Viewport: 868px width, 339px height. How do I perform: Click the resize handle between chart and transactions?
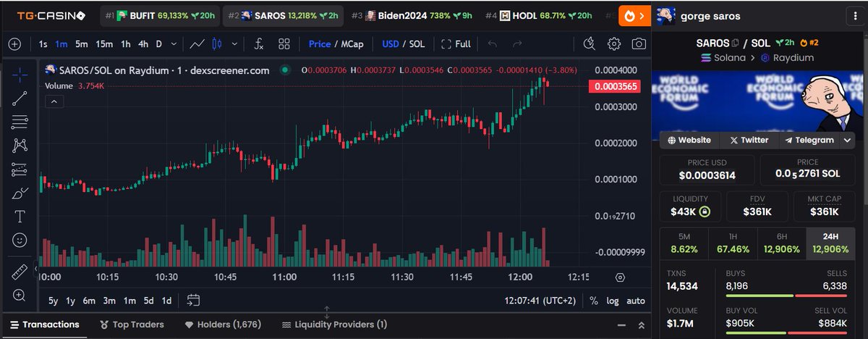[x=326, y=313]
